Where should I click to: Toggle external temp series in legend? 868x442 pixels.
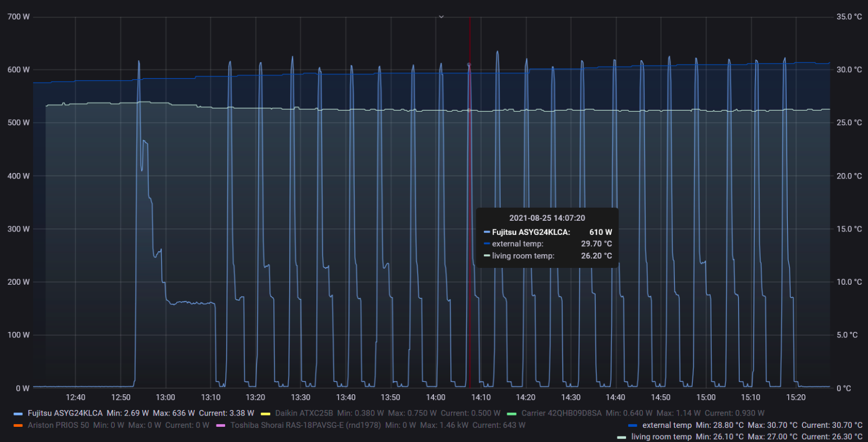click(667, 425)
